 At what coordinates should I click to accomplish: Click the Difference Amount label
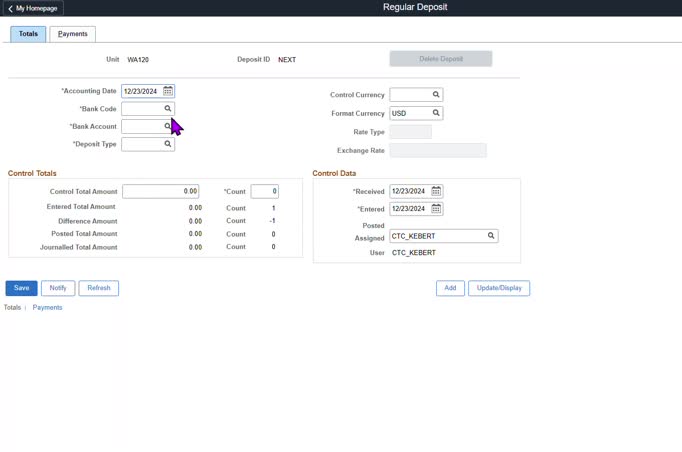tap(88, 221)
